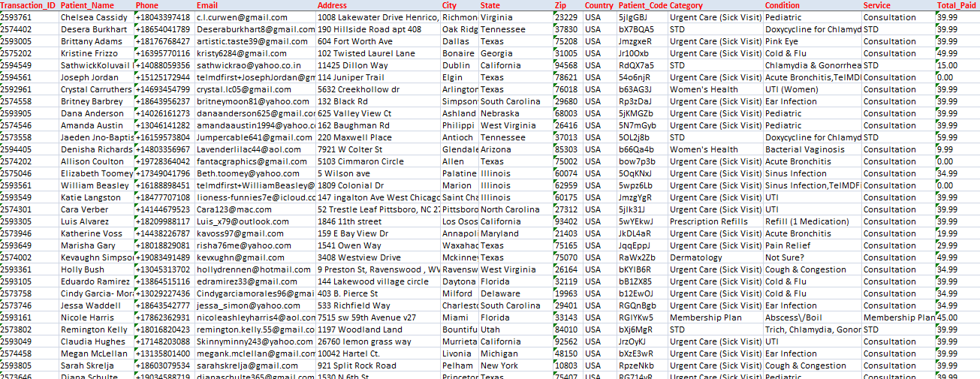Select email Cara123@mac.com
The height and width of the screenshot is (379, 980).
click(255, 209)
